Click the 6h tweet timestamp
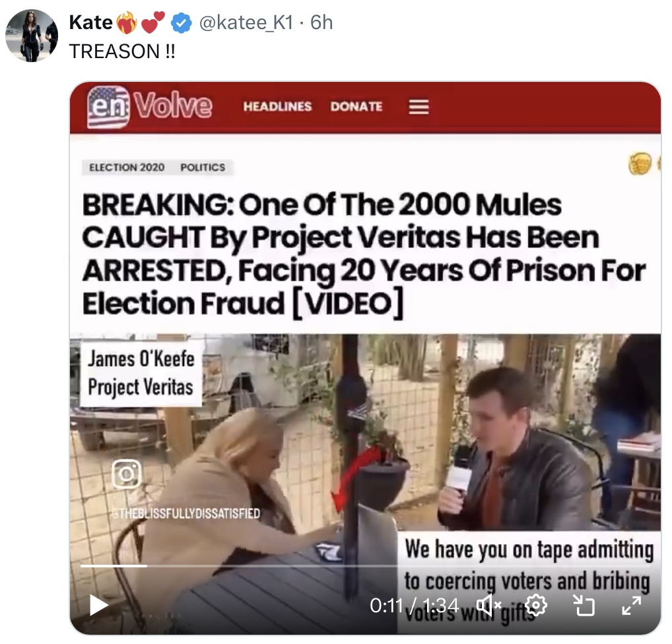 (321, 23)
